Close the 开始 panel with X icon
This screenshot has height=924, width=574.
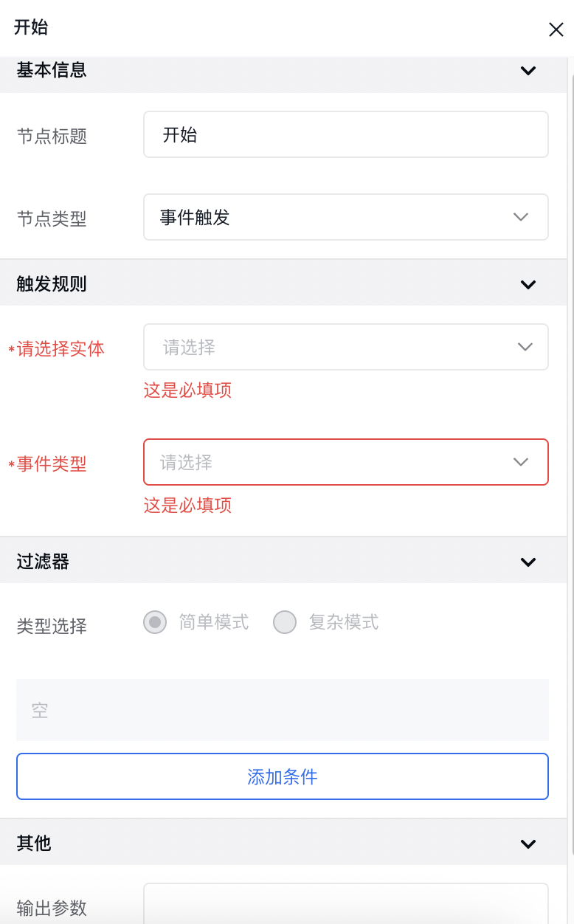(556, 30)
